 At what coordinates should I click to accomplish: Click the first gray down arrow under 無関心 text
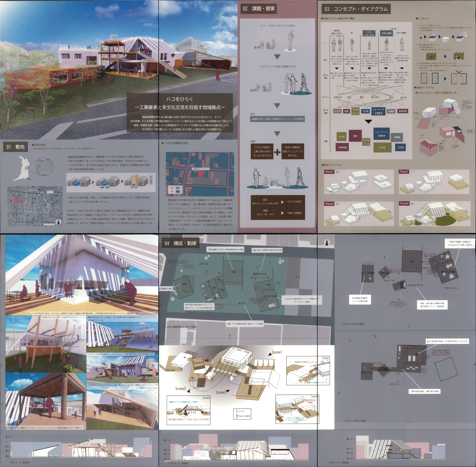pyautogui.click(x=277, y=57)
